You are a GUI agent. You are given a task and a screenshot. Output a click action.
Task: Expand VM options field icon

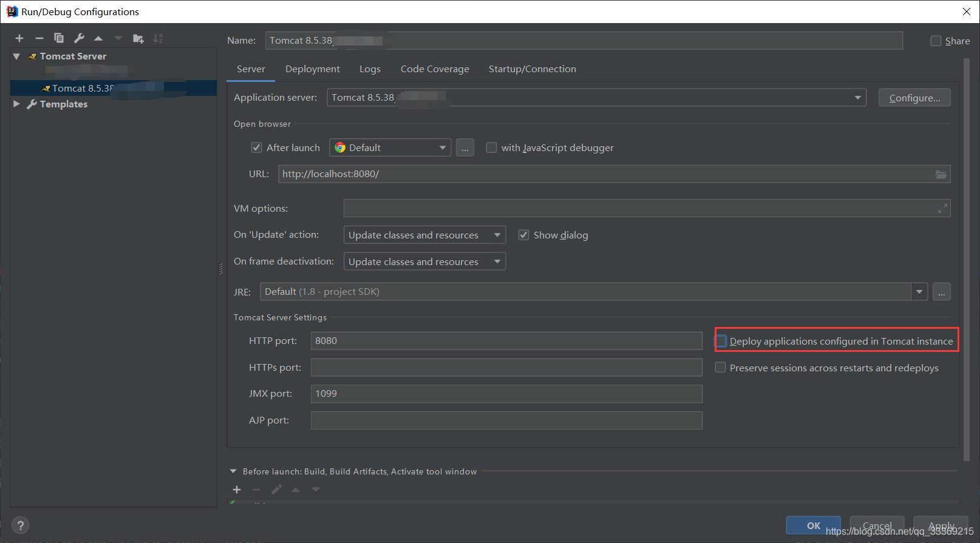[x=942, y=209]
